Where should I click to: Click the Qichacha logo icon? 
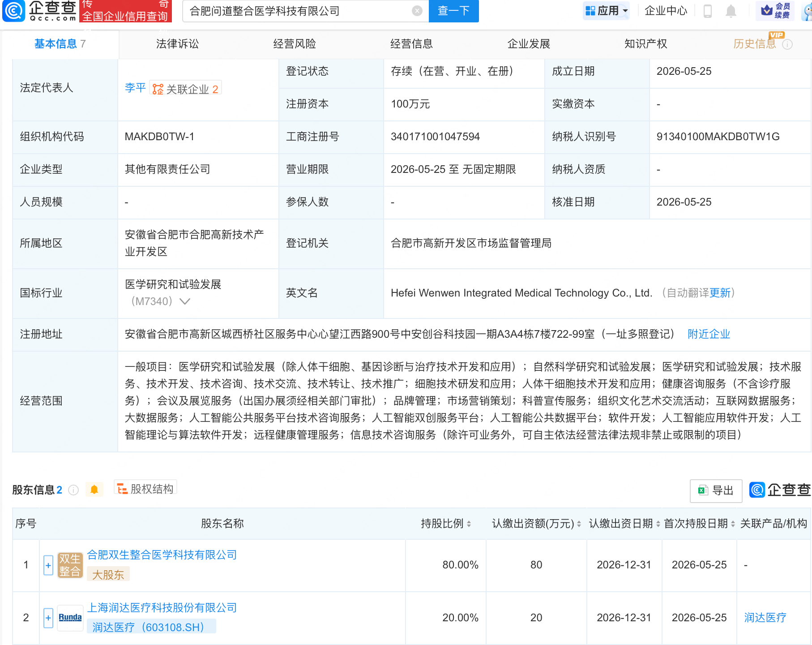point(14,11)
